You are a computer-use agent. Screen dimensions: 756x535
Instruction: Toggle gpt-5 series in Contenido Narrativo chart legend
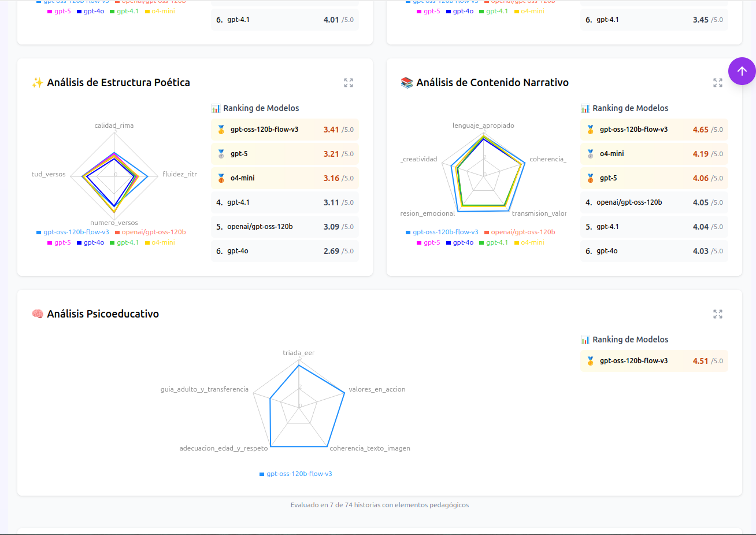[x=428, y=242]
